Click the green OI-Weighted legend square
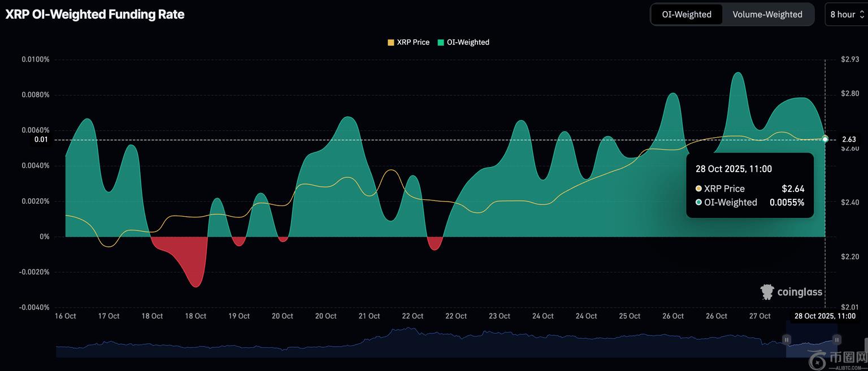This screenshot has width=868, height=371. (x=441, y=42)
